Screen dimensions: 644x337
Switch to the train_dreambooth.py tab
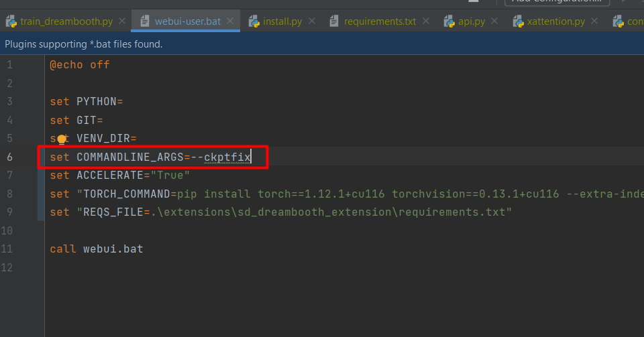click(66, 21)
